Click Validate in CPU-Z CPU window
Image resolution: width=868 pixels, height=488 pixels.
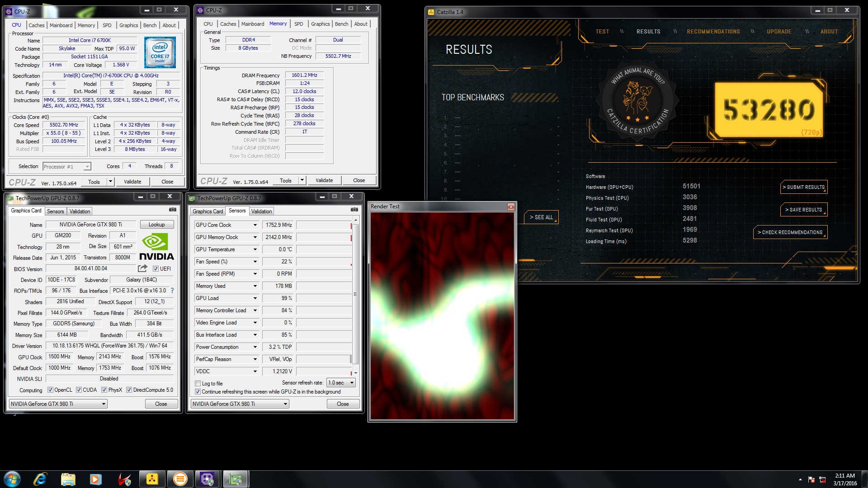click(132, 182)
